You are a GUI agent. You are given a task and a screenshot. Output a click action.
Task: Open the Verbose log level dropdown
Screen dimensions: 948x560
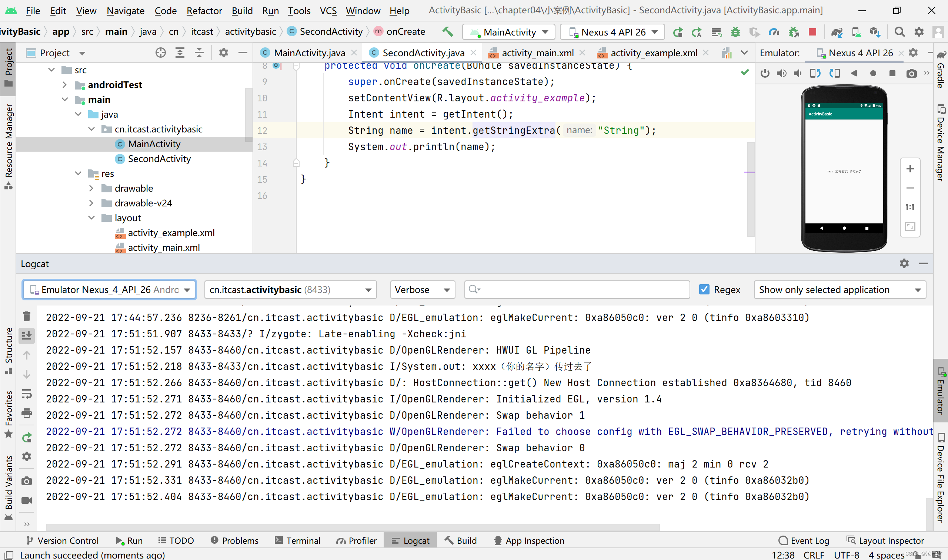click(422, 290)
